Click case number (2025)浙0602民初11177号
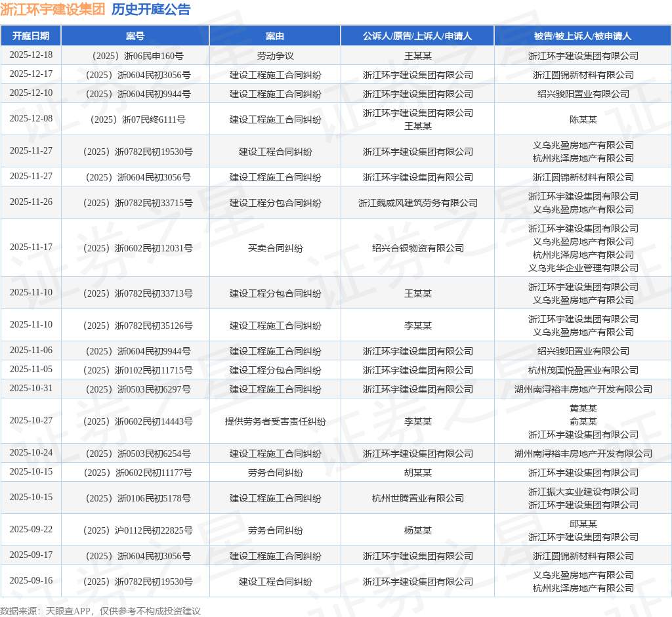This screenshot has height=617, width=672. (135, 473)
